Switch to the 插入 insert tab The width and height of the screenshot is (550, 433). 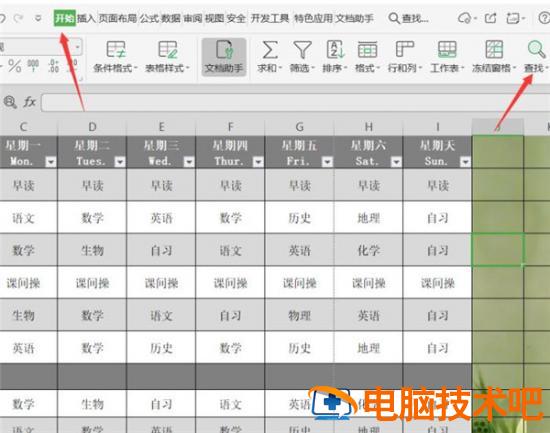(x=86, y=18)
